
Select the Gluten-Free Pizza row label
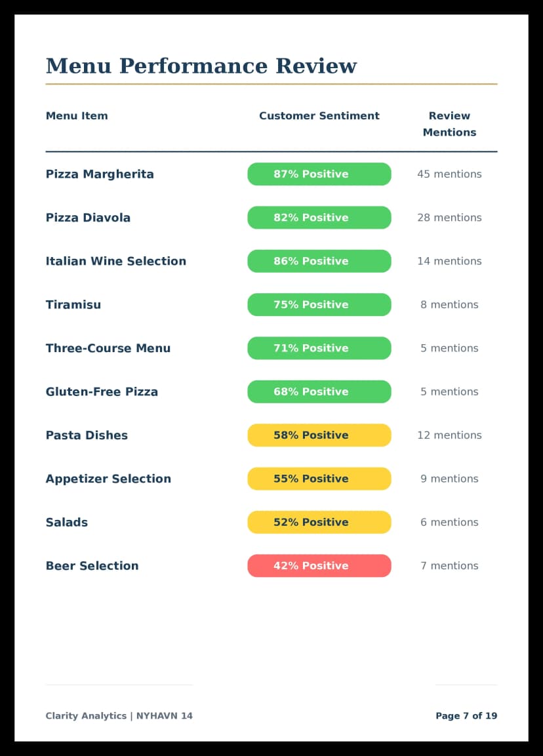coord(102,392)
